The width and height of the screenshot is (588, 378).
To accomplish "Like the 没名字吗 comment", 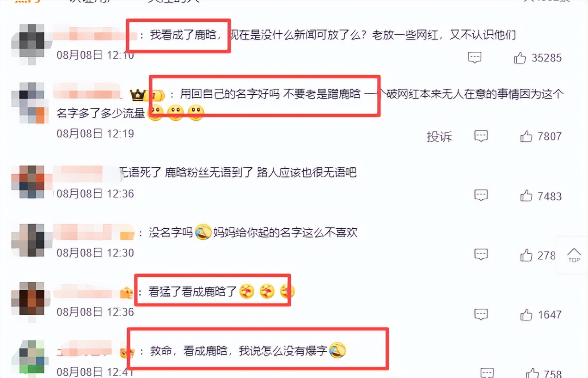I will [x=527, y=255].
